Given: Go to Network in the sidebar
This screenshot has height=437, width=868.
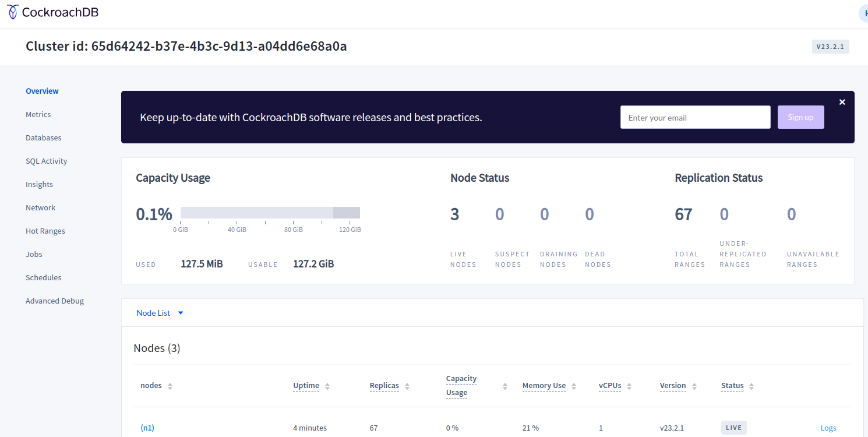Looking at the screenshot, I should point(40,207).
